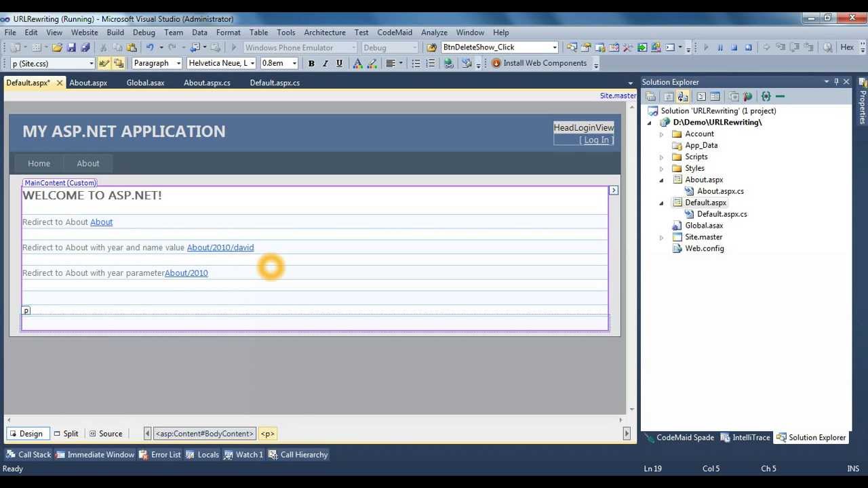Open the Windows Phone Emulator dropdown
868x488 pixels.
pos(353,47)
